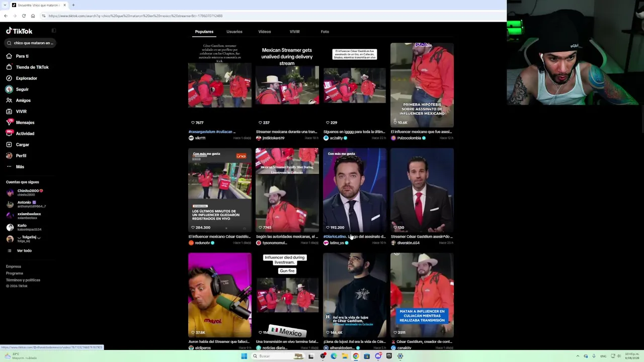The image size is (644, 362).
Task: Switch to VIVIR tab in search results
Action: pyautogui.click(x=295, y=32)
